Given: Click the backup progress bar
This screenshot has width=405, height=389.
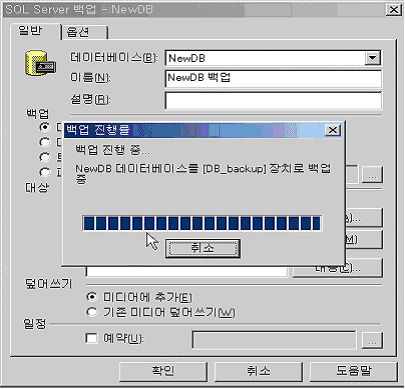Looking at the screenshot, I should coord(202,223).
